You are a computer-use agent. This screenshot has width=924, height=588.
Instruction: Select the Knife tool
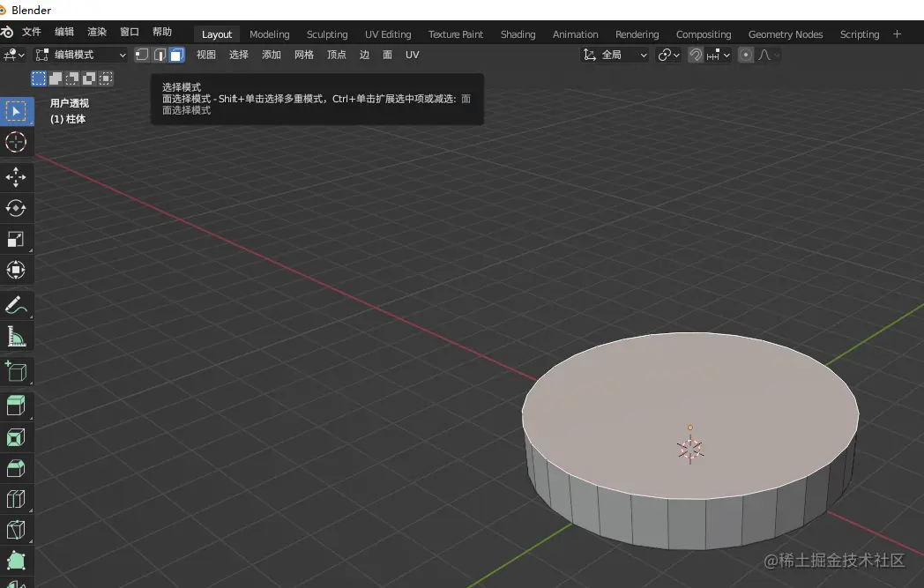coord(16,531)
